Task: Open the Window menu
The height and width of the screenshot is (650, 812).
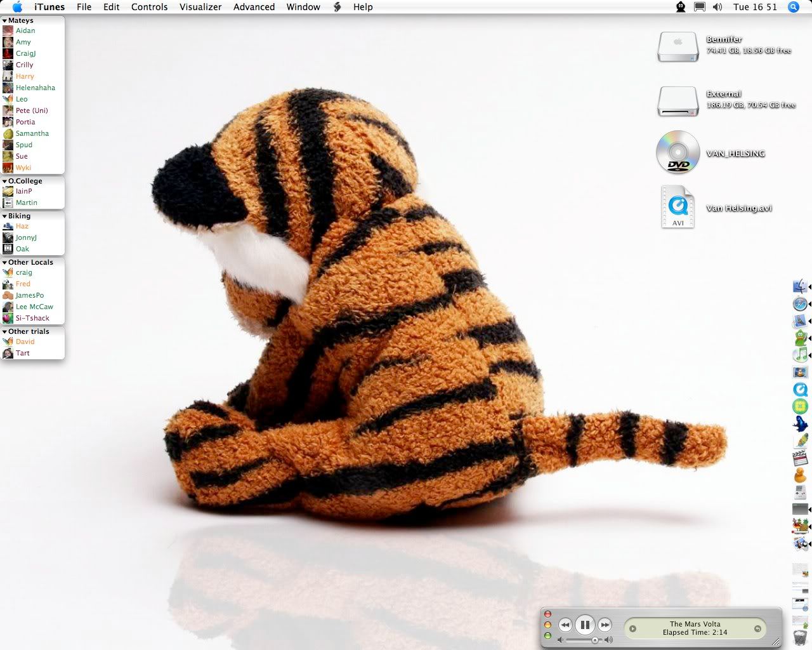Action: point(303,7)
